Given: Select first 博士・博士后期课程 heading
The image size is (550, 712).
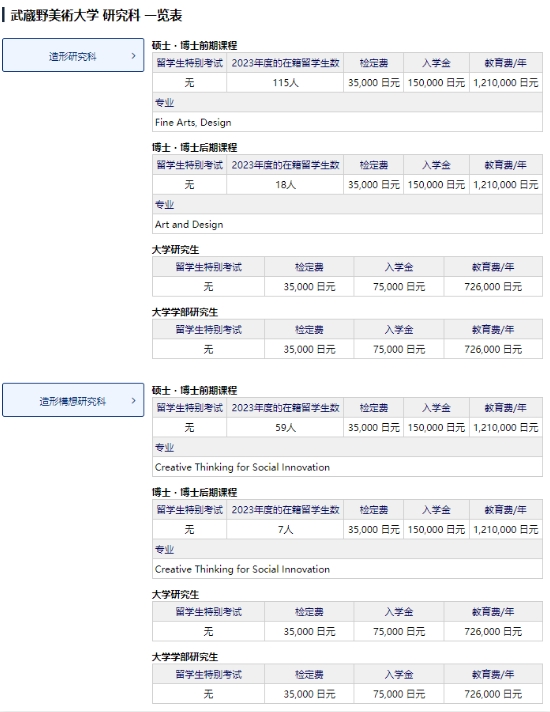Looking at the screenshot, I should tap(194, 148).
